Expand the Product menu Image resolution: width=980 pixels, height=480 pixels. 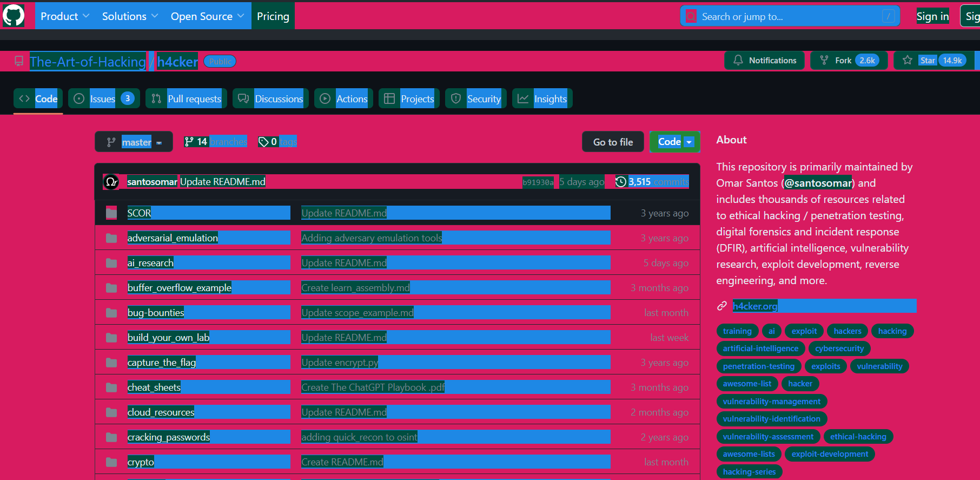click(x=65, y=16)
